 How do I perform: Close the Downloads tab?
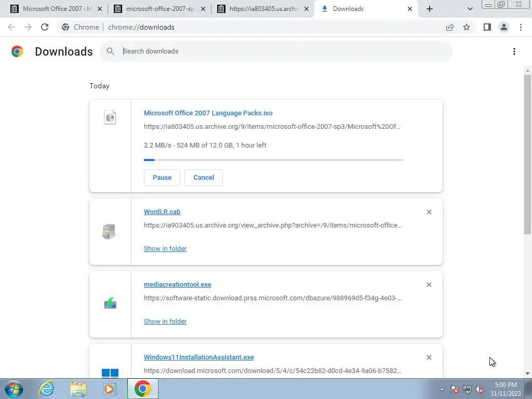(x=410, y=9)
